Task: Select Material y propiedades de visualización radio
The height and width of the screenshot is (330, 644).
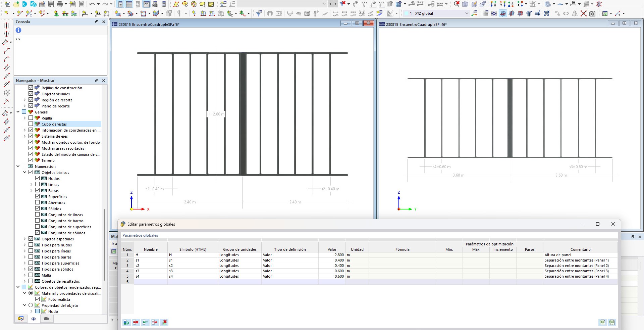Action: pyautogui.click(x=31, y=293)
